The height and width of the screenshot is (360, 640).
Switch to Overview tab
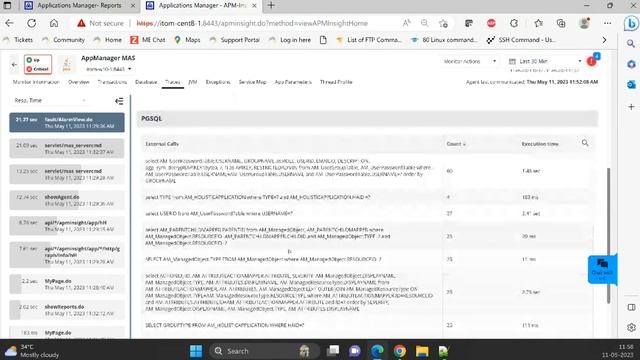point(79,82)
